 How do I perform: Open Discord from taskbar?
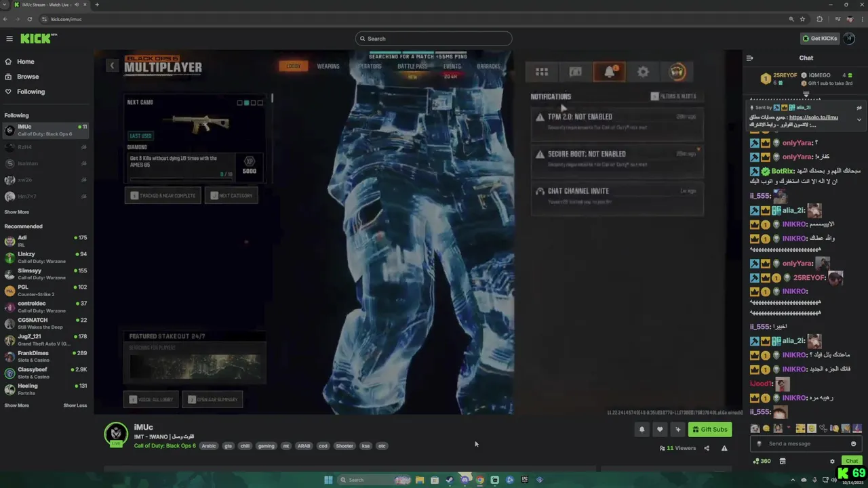pos(465,480)
